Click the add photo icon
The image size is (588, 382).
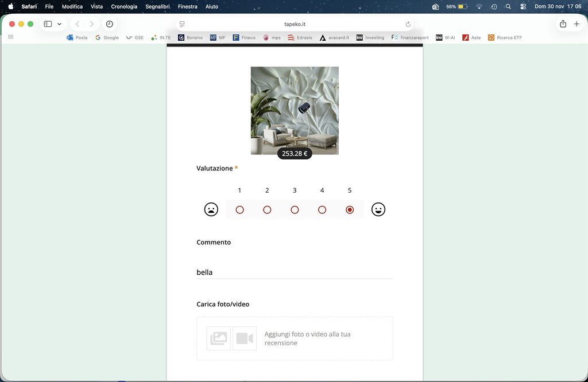coord(218,338)
